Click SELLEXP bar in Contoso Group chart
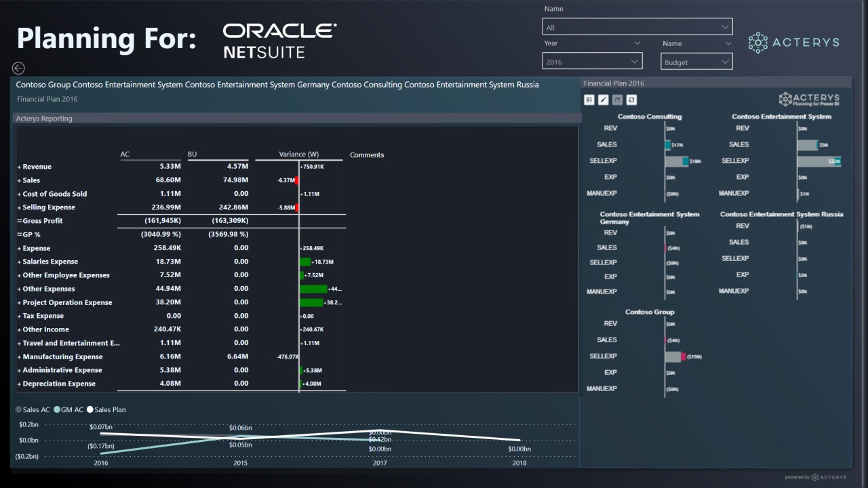The height and width of the screenshot is (488, 868). coord(675,356)
